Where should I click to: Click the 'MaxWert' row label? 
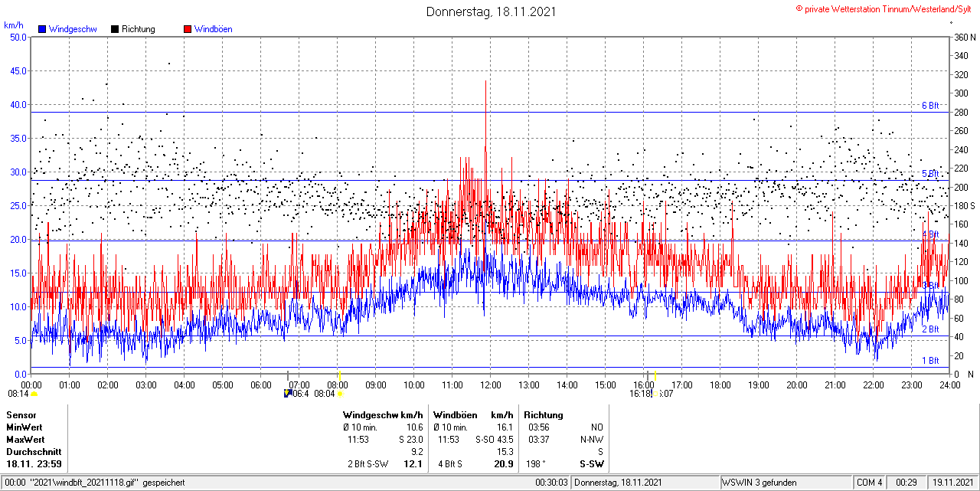tap(25, 440)
